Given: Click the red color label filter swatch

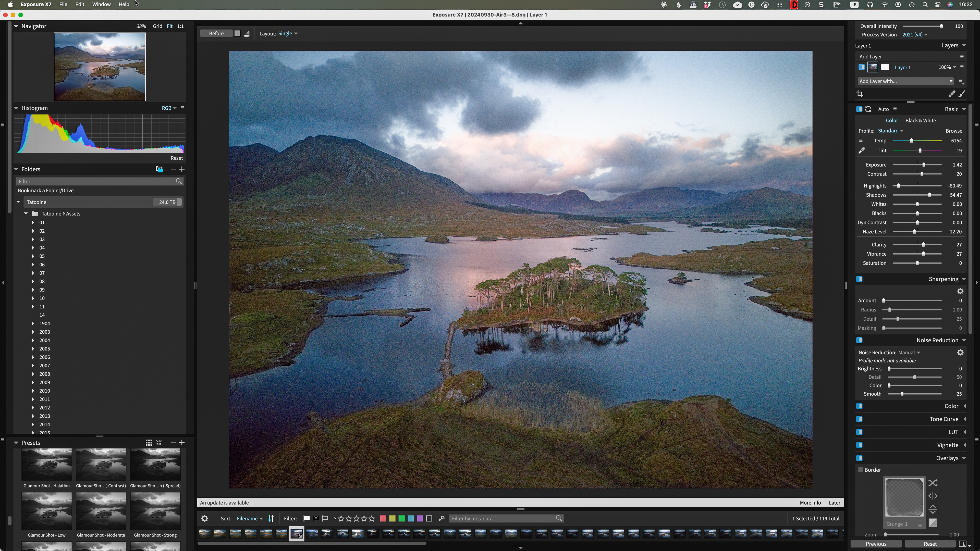Looking at the screenshot, I should click(x=383, y=518).
